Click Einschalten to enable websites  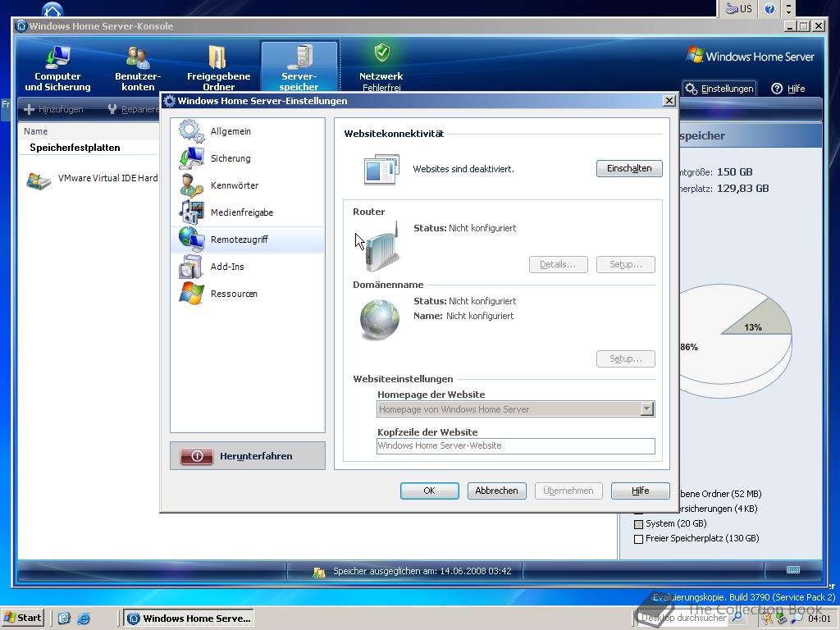coord(629,168)
